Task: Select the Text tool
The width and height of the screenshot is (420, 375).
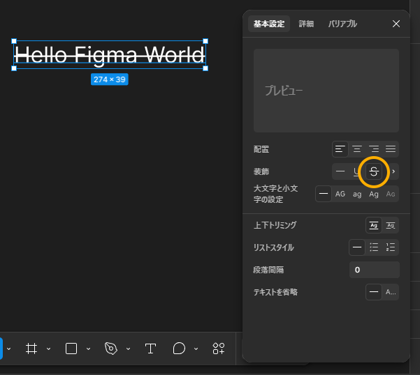Action: tap(151, 349)
